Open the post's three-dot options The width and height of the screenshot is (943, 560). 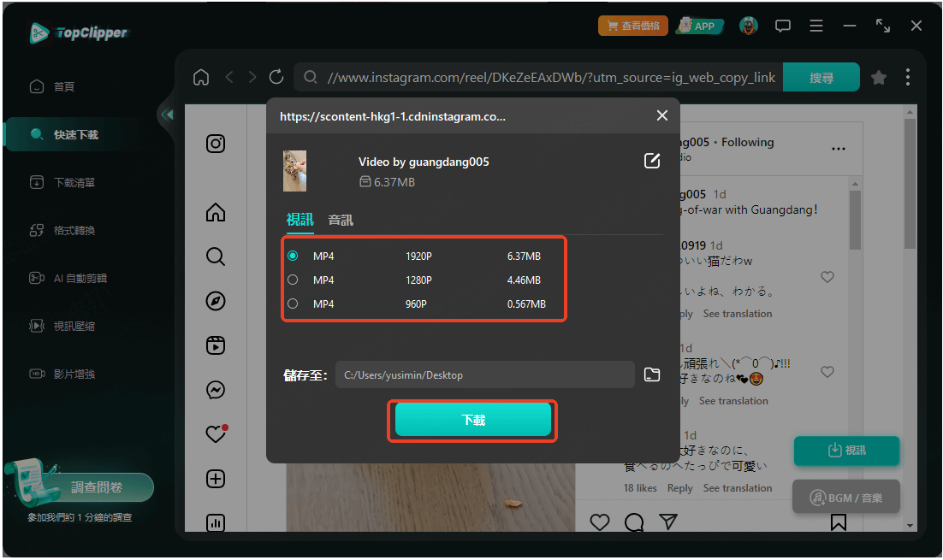[839, 149]
